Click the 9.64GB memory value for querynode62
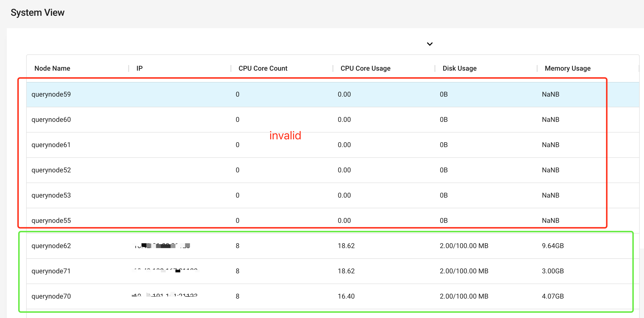 point(553,246)
